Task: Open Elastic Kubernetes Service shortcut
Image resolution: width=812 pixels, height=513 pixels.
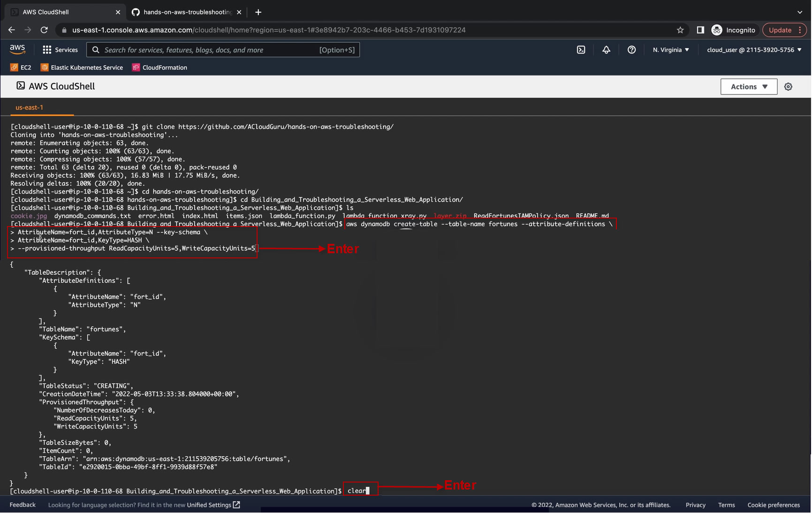Action: pos(82,68)
